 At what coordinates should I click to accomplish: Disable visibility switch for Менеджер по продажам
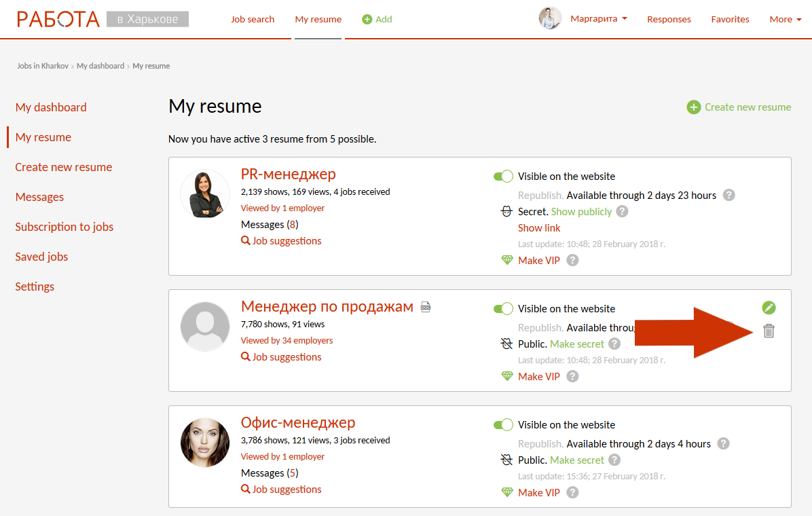tap(503, 309)
